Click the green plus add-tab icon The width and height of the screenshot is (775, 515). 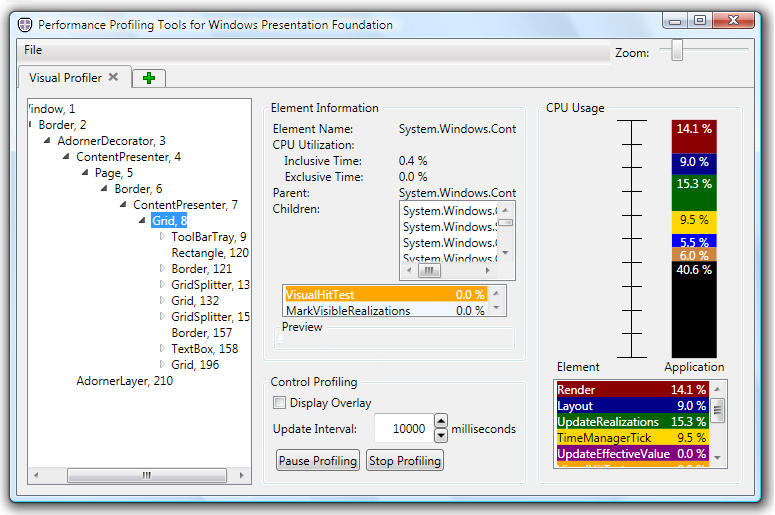149,78
